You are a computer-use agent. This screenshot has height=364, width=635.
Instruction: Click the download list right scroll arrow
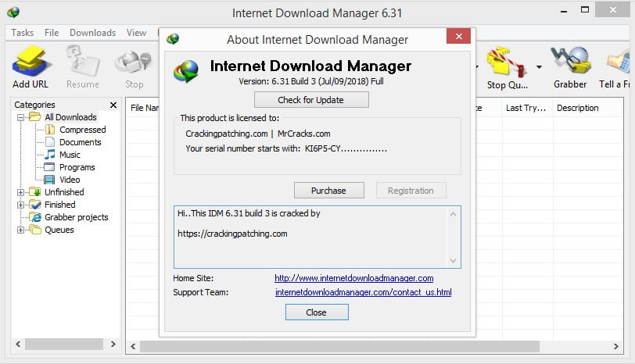click(616, 346)
